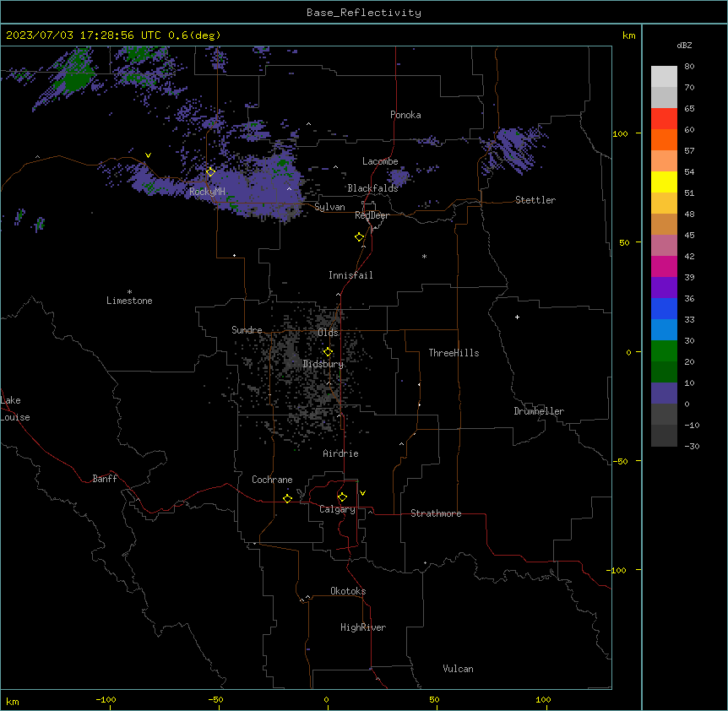Click the Stettler city label
728x711 pixels.
pos(535,200)
